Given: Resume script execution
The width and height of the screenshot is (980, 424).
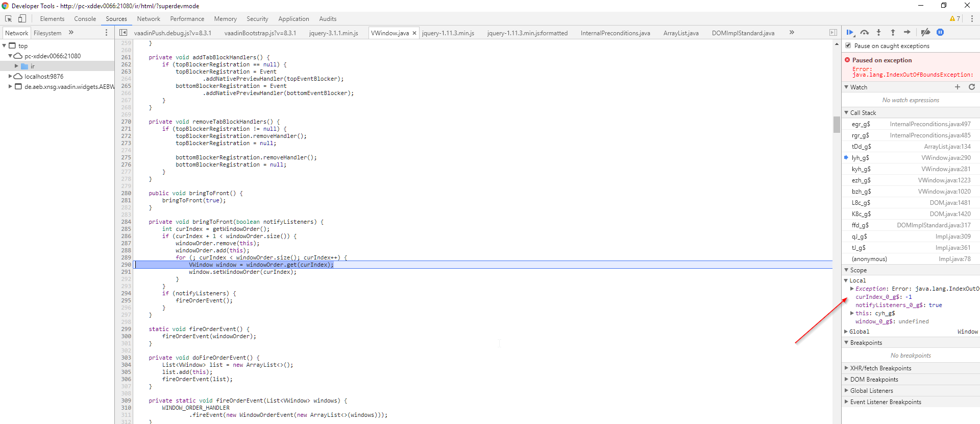Looking at the screenshot, I should point(850,32).
